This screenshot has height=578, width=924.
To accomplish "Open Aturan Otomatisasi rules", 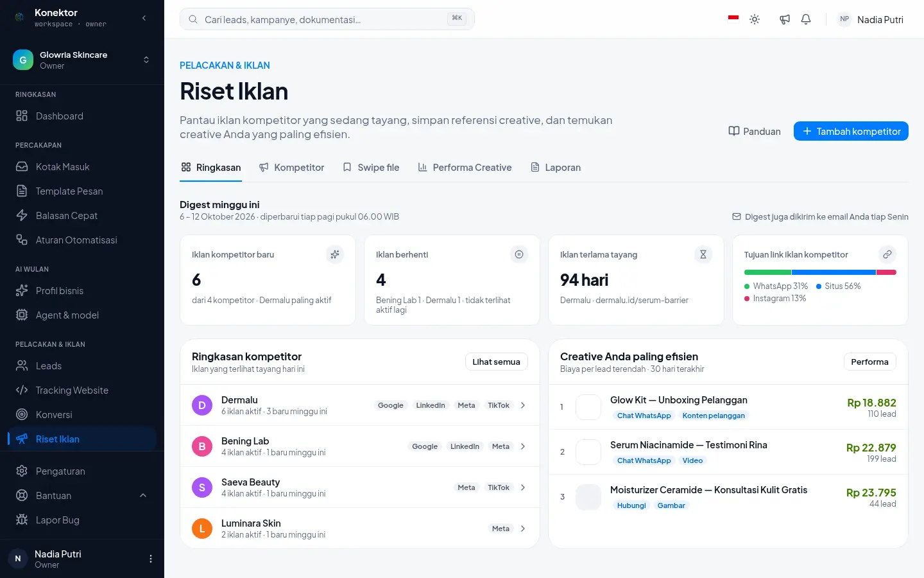I will pos(82,240).
